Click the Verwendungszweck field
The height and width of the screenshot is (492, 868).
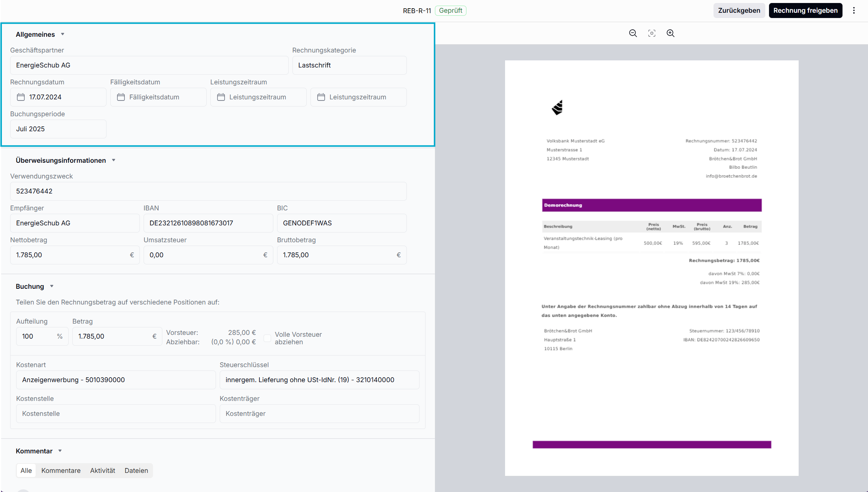(x=208, y=191)
